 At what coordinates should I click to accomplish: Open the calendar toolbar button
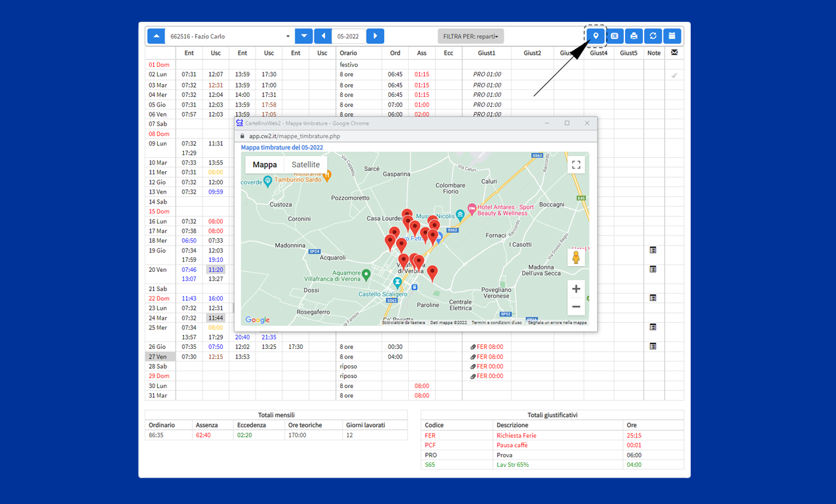672,36
